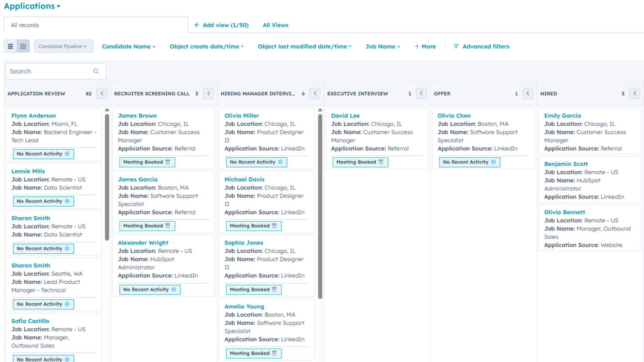The height and width of the screenshot is (362, 644).
Task: Switch to list view using the list icon
Action: tap(10, 46)
